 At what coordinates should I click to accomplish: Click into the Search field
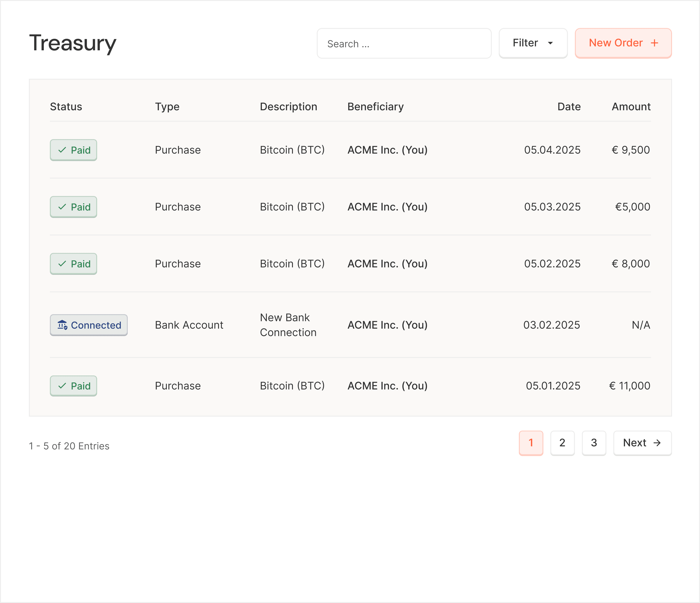point(404,43)
